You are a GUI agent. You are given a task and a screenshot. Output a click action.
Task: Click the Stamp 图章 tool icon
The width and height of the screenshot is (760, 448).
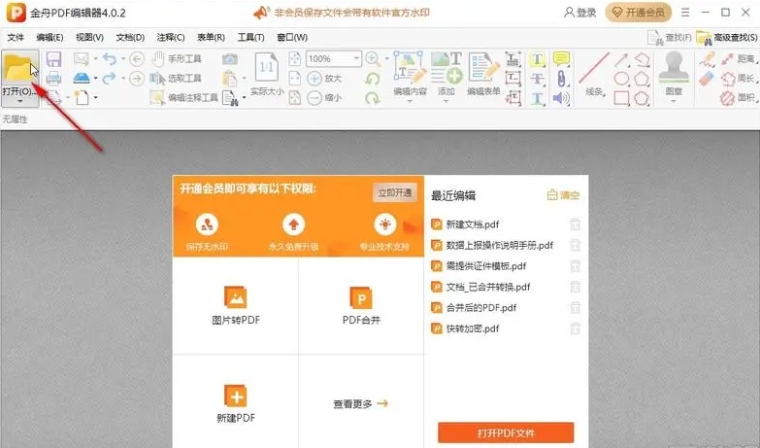click(673, 68)
